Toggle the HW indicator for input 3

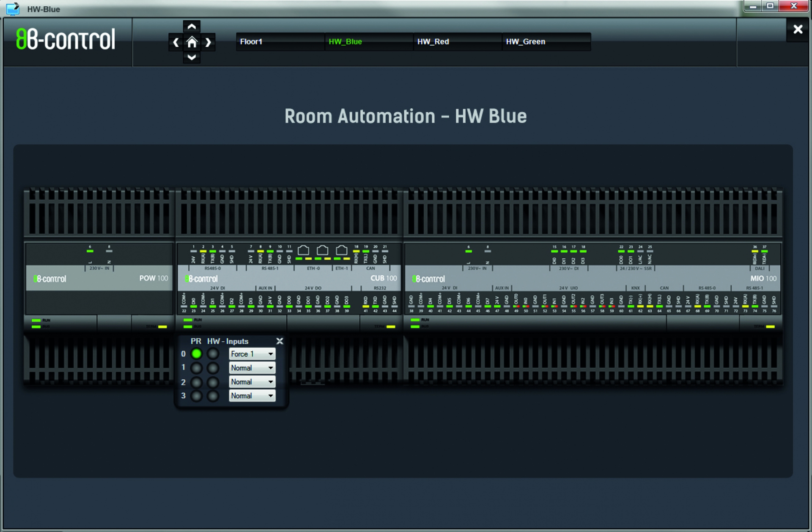[x=213, y=396]
